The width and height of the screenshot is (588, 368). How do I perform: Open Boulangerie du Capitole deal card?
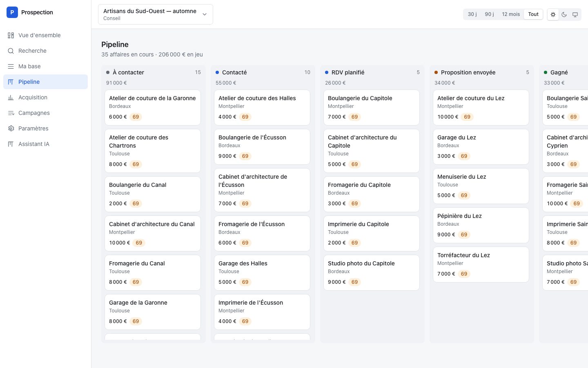tap(372, 108)
